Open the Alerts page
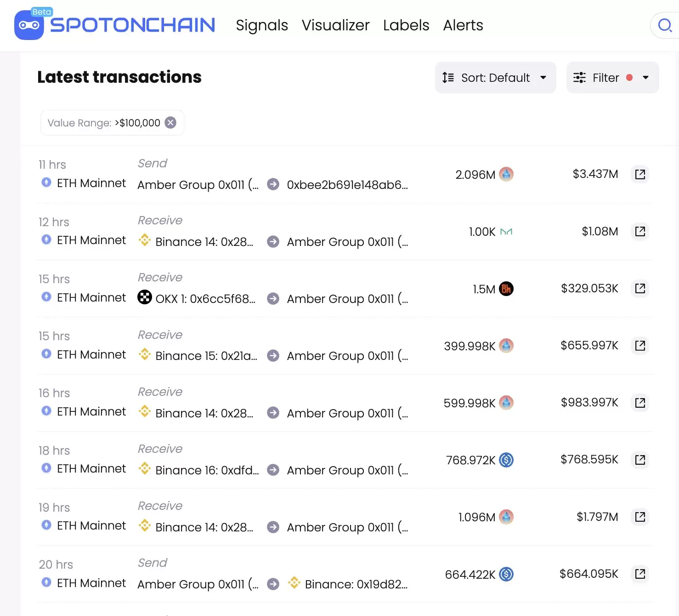The width and height of the screenshot is (679, 616). [x=463, y=25]
